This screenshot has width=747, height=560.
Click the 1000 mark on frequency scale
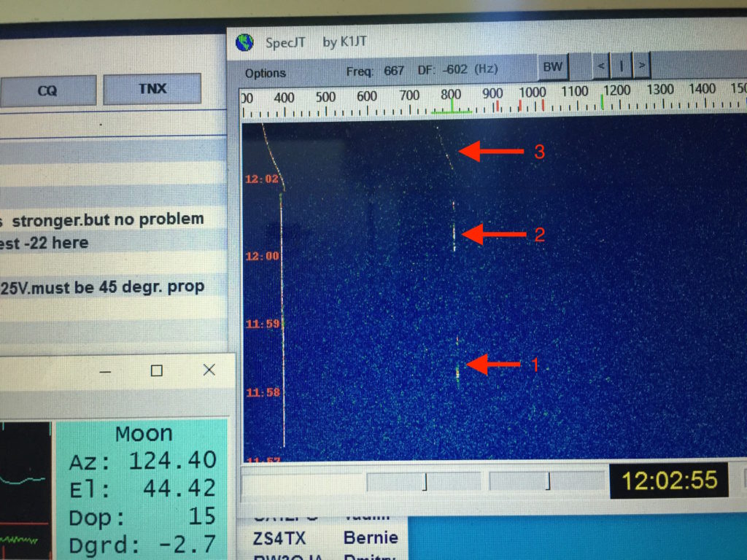point(532,92)
